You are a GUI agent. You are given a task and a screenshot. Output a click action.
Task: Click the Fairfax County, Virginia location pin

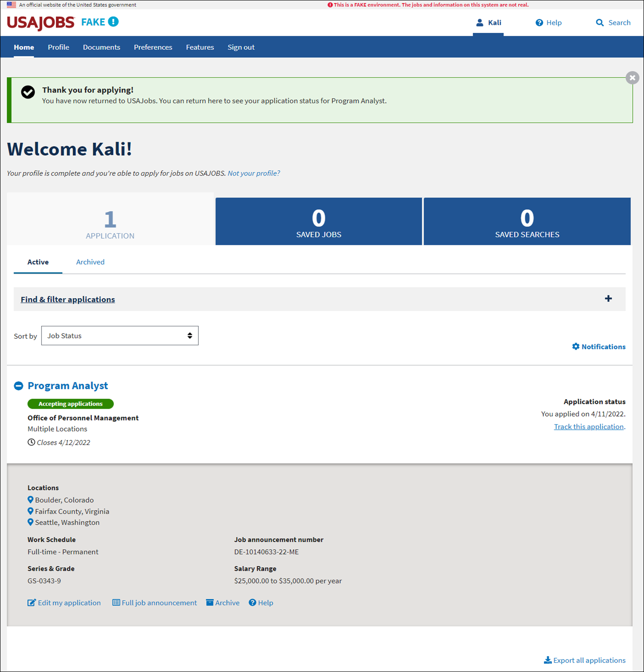(31, 511)
